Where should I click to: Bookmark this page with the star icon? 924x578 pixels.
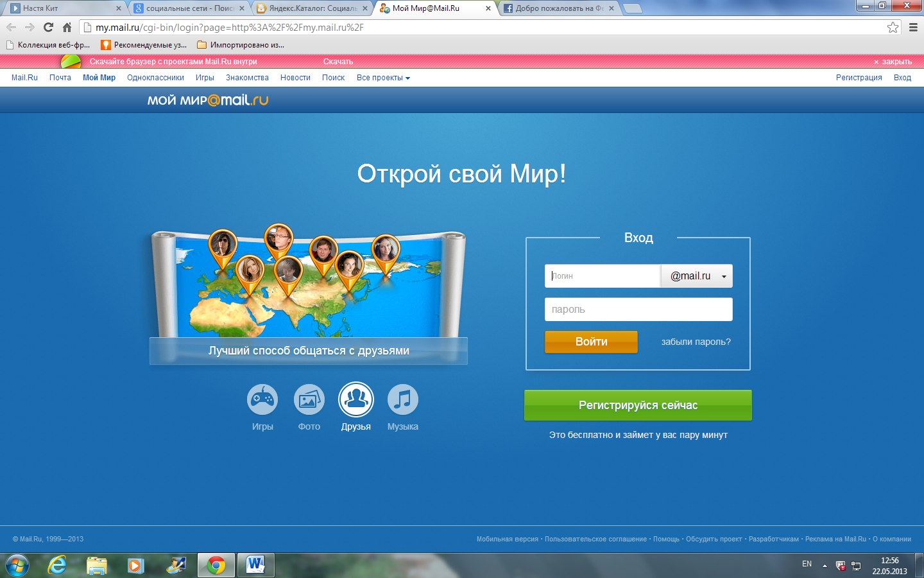pos(893,27)
